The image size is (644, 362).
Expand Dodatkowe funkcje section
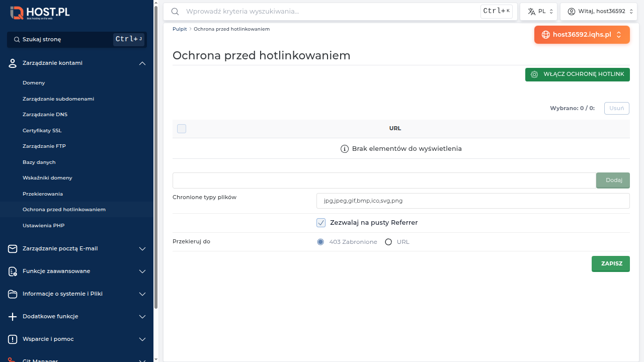(x=142, y=317)
